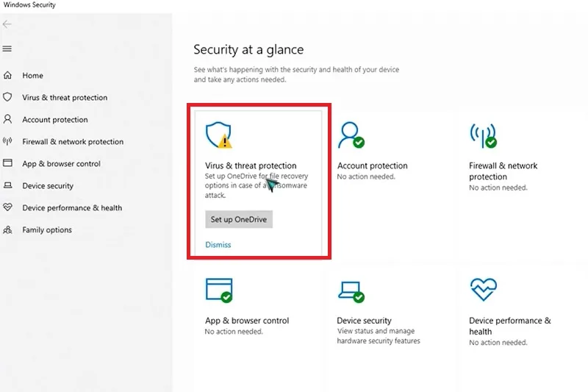Open Virus & threat protection tile heading

pos(251,165)
